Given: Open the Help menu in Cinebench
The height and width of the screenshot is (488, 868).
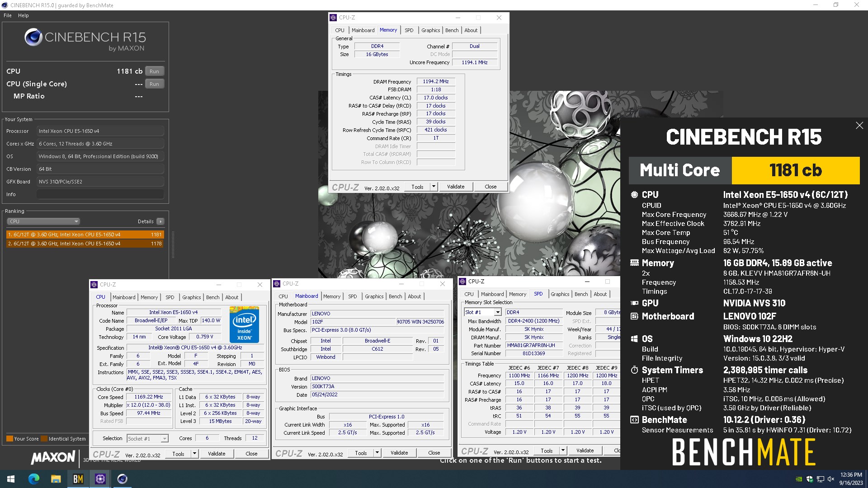Looking at the screenshot, I should pyautogui.click(x=24, y=15).
